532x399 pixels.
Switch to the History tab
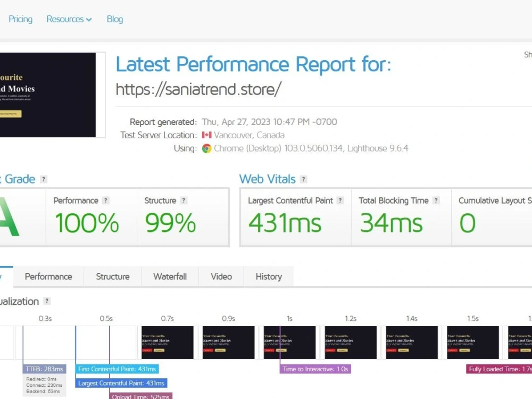(x=269, y=277)
